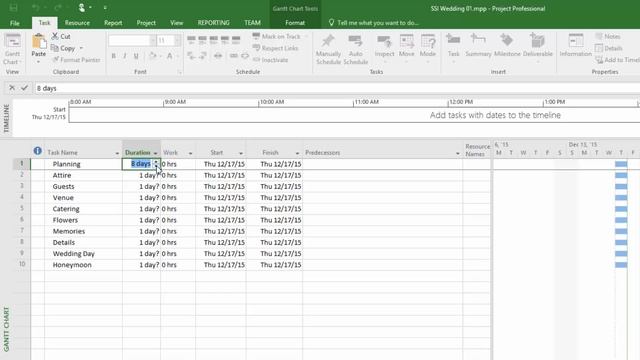Image resolution: width=640 pixels, height=360 pixels.
Task: Click the formula bar confirm checkmark
Action: click(24, 88)
